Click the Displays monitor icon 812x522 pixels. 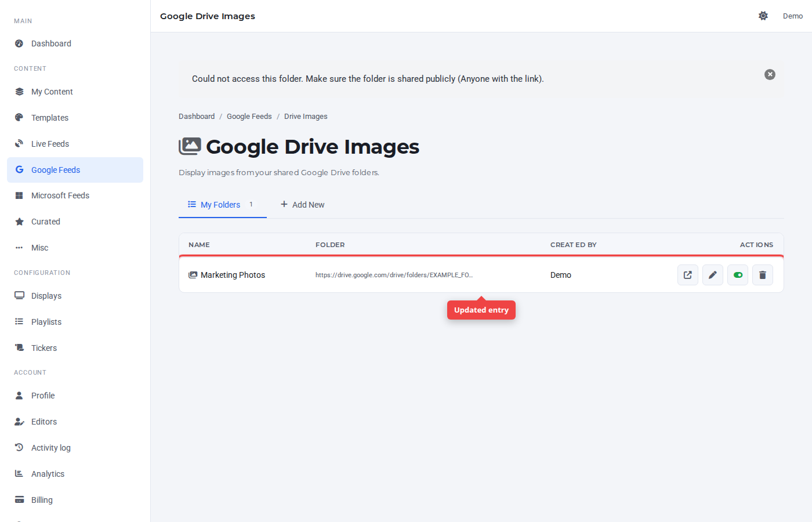pos(19,296)
